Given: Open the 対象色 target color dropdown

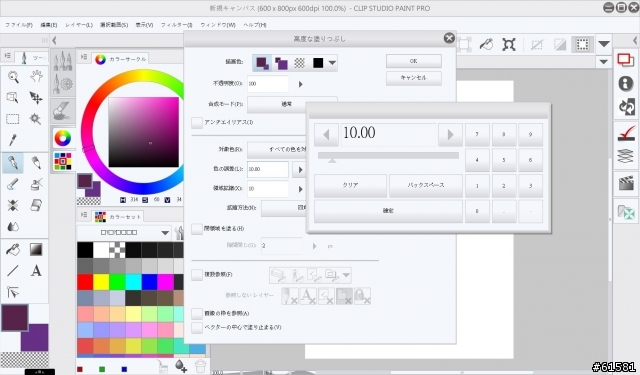Looking at the screenshot, I should tap(276, 149).
